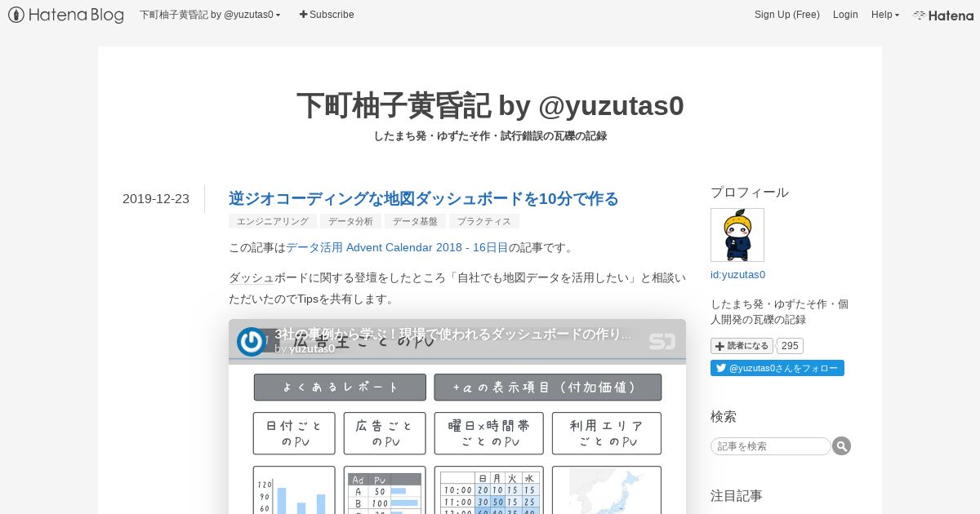Subscribe to this blog via top bar
980x514 pixels.
click(327, 15)
